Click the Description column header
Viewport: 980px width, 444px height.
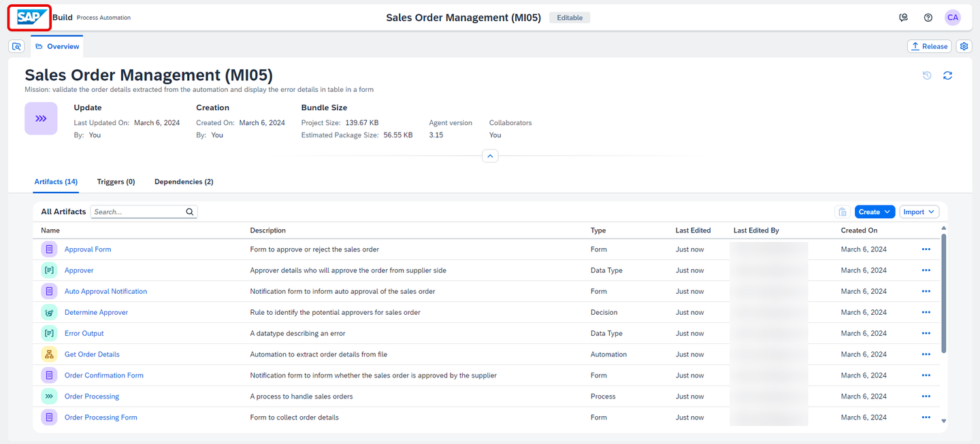[268, 230]
